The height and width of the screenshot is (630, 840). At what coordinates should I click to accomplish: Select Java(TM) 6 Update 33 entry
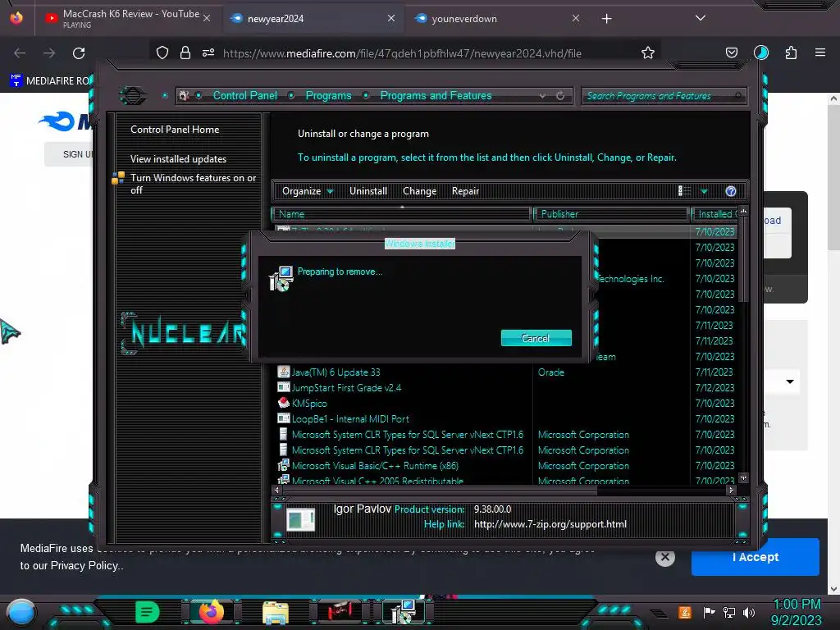click(336, 372)
